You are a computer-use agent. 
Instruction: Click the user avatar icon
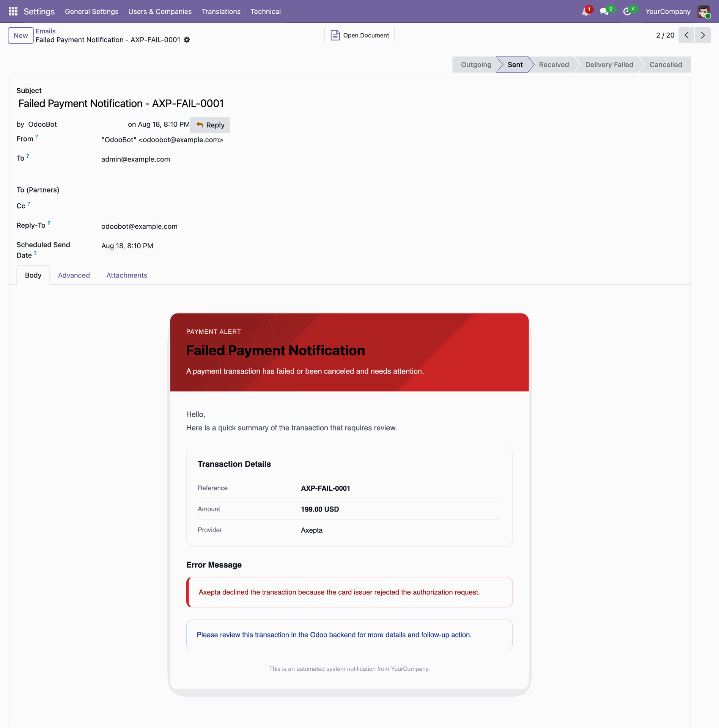tap(704, 11)
